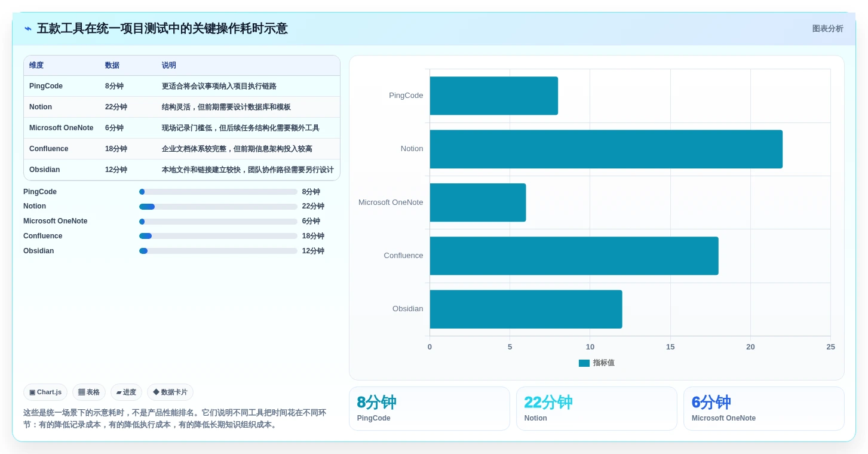The width and height of the screenshot is (868, 454).
Task: Open the 6分钟 Microsoft OneNote data card
Action: pyautogui.click(x=764, y=409)
